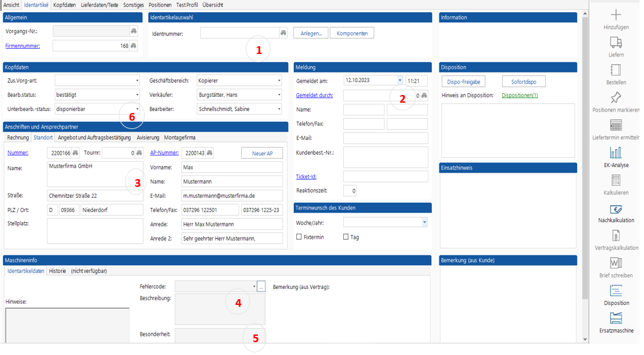Open the Liefern truck icon
Screen dimensions: 644x355
[x=616, y=42]
